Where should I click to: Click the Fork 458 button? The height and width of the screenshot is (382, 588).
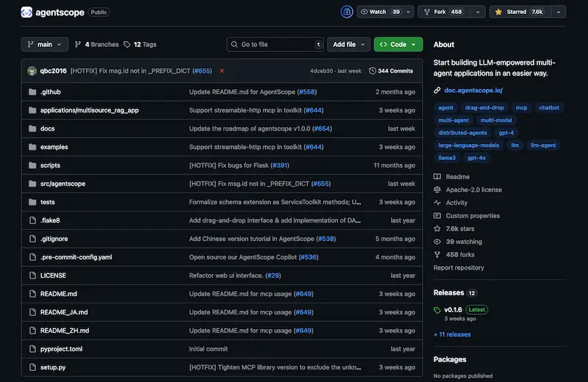[x=444, y=12]
